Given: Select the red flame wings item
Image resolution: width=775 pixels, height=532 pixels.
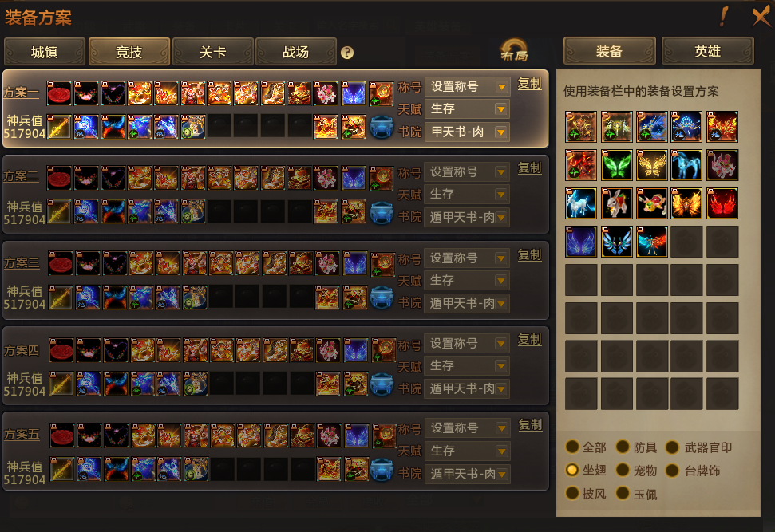Looking at the screenshot, I should [x=722, y=203].
